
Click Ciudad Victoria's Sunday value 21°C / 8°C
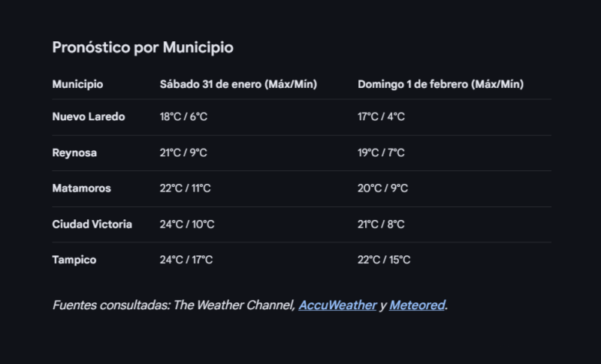(x=381, y=224)
